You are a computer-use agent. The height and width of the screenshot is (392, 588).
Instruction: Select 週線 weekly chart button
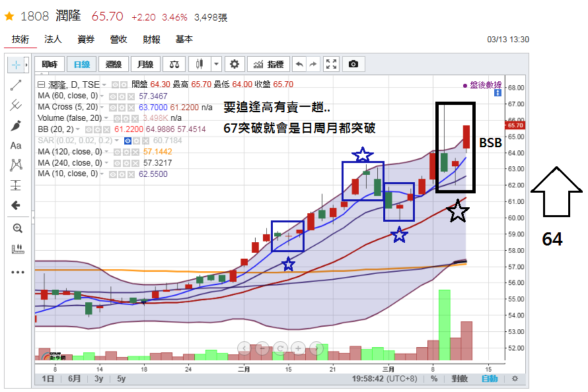[x=114, y=65]
